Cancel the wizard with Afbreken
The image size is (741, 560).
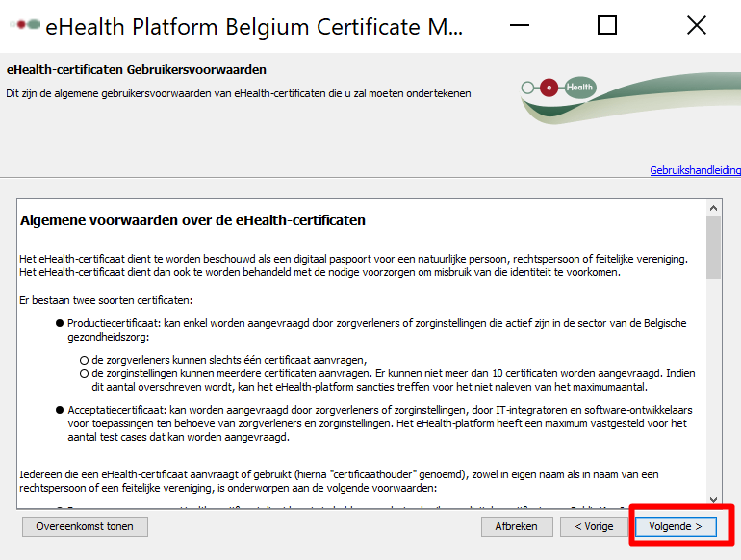tap(517, 526)
